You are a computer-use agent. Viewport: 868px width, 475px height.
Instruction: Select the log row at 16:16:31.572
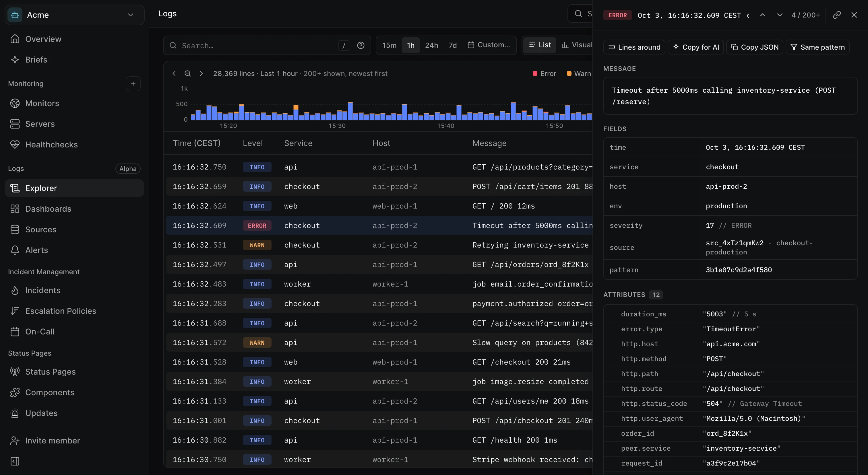(379, 343)
